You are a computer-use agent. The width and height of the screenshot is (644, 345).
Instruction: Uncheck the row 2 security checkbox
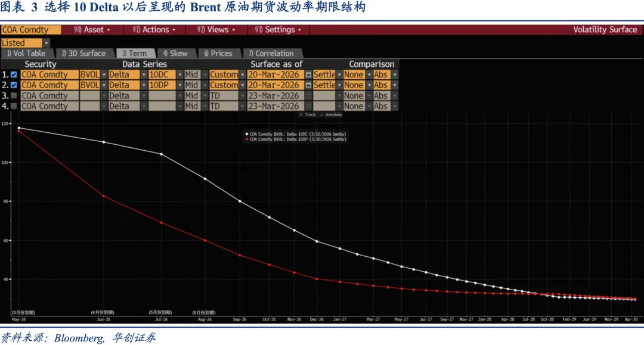click(14, 85)
